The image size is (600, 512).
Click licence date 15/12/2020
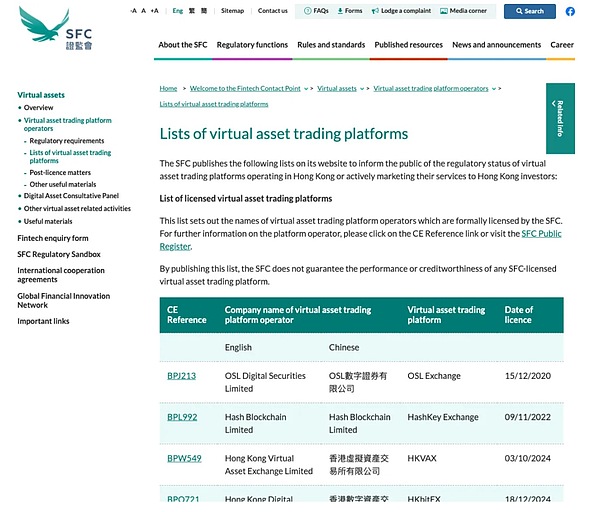(x=528, y=376)
